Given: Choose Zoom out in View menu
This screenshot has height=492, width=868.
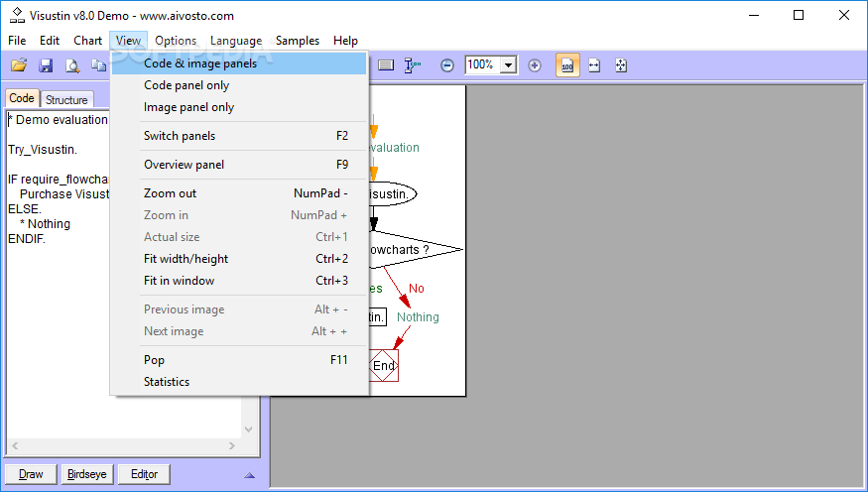Looking at the screenshot, I should click(239, 193).
